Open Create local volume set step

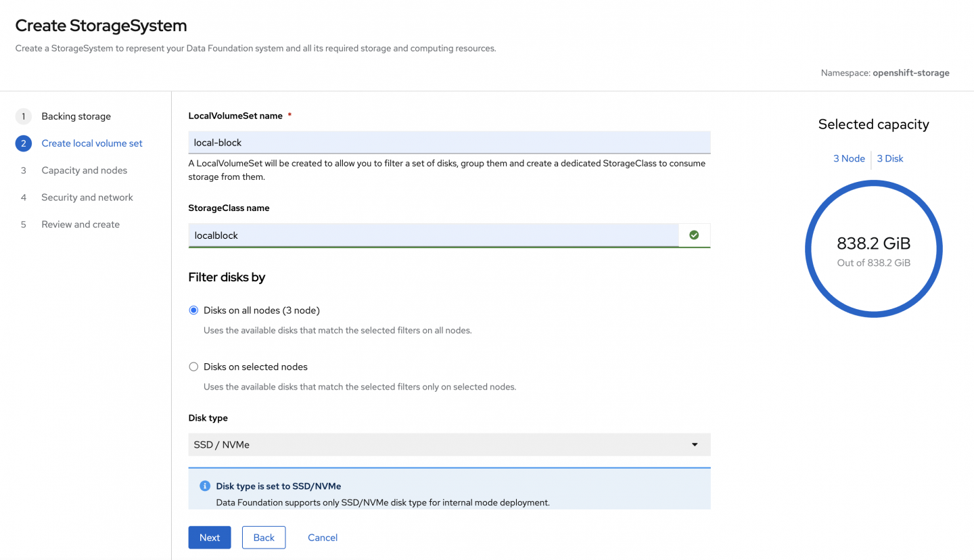(x=92, y=143)
